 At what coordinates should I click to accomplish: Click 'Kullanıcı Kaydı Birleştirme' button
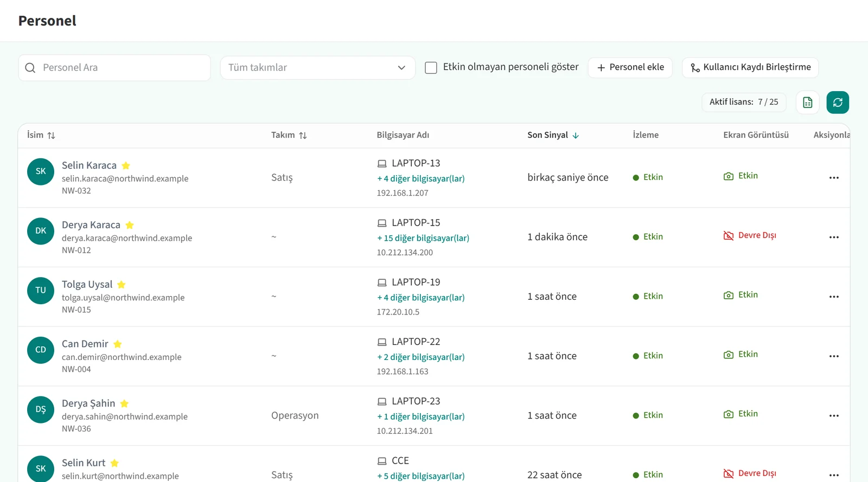point(750,68)
